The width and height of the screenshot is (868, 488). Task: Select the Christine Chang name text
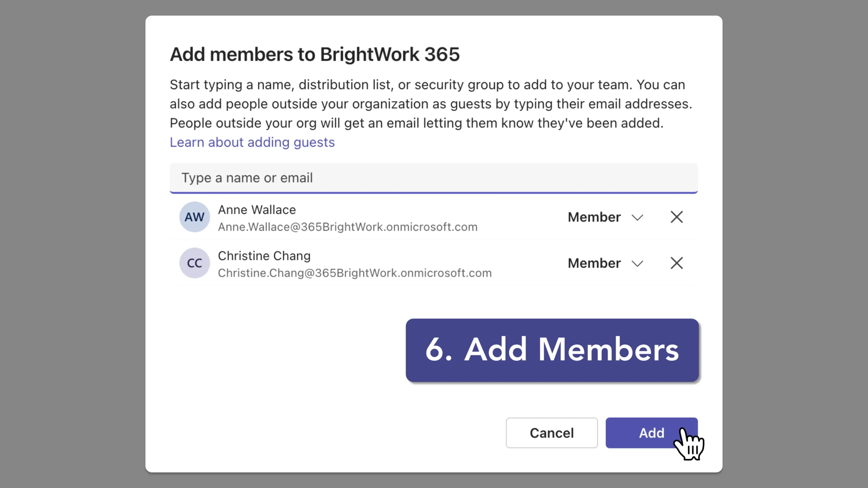264,256
